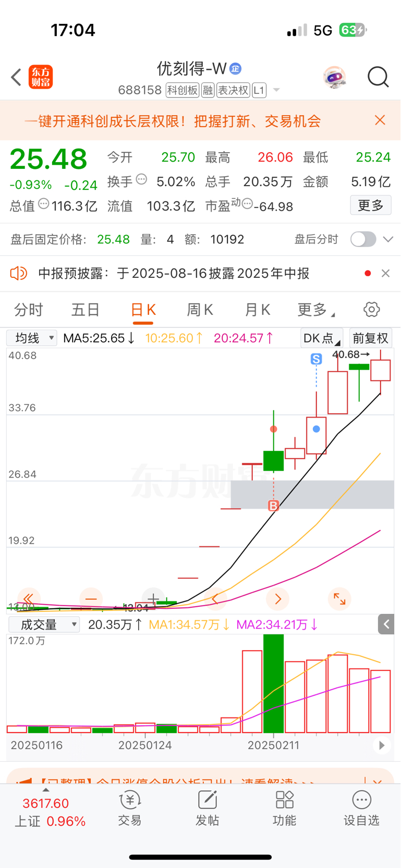The width and height of the screenshot is (401, 868).
Task: Open the 均线 indicator dropdown
Action: [31, 338]
